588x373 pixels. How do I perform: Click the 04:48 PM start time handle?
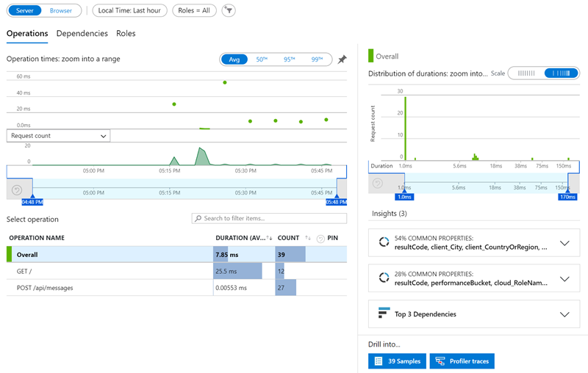point(32,202)
